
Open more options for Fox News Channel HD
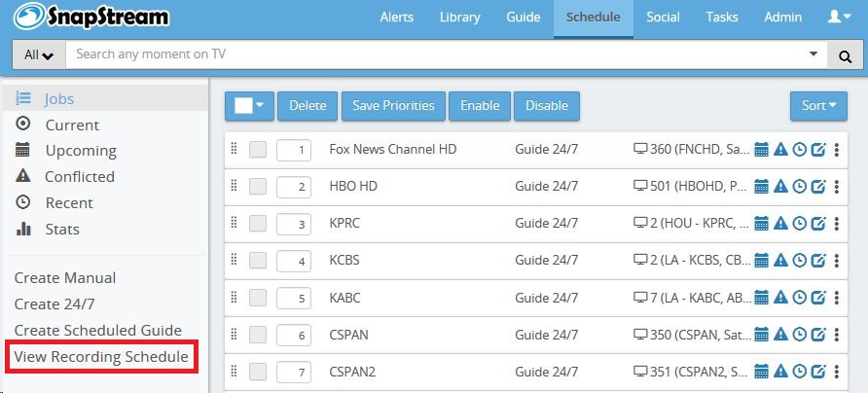pyautogui.click(x=837, y=150)
